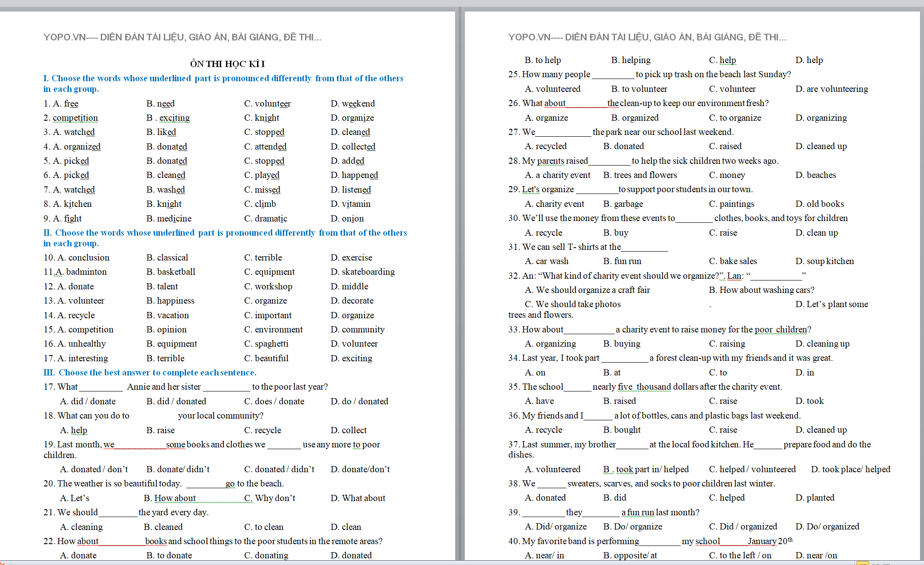
Task: Click 'B. How about washing cars?' answer
Action: click(761, 290)
